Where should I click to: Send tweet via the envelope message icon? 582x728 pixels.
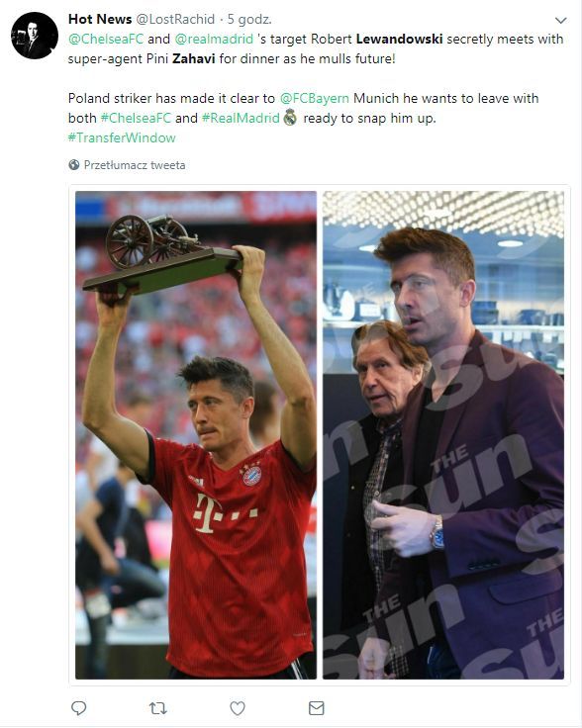317,708
